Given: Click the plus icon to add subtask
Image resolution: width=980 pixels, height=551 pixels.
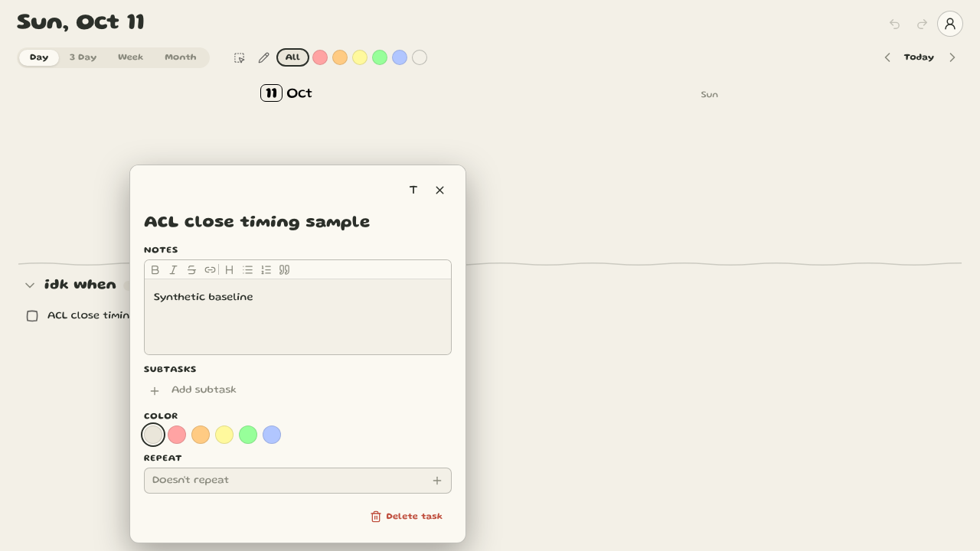Looking at the screenshot, I should coord(155,391).
